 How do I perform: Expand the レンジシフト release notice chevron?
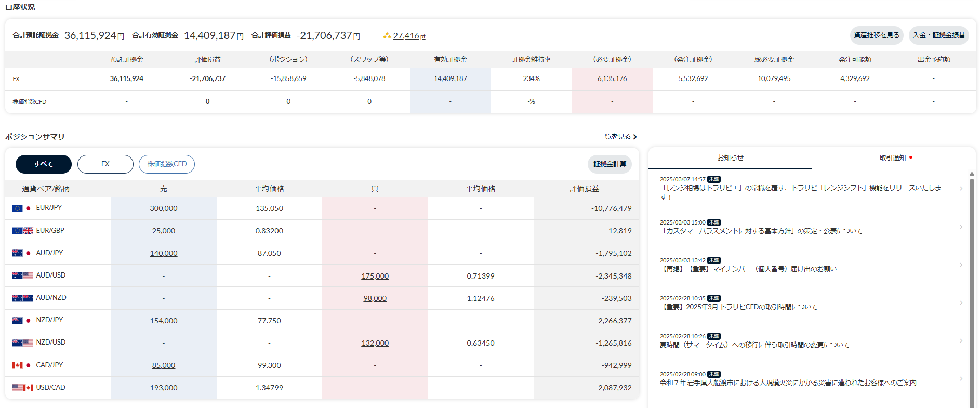click(961, 189)
